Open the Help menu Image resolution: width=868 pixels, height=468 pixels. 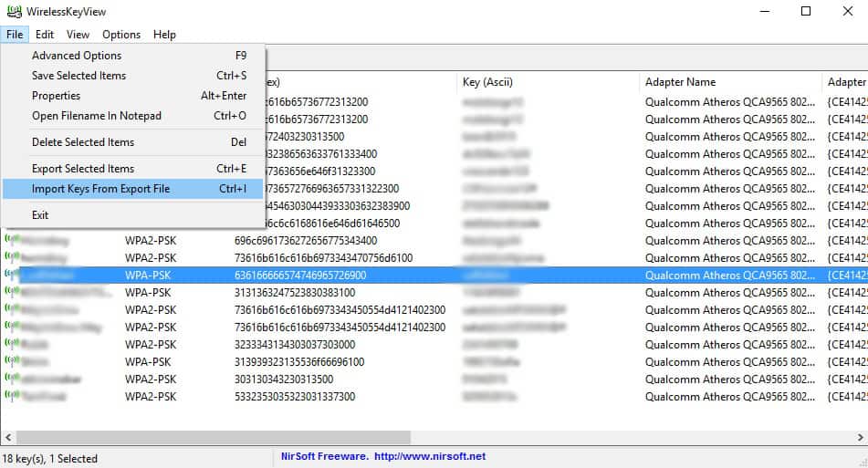coord(164,35)
